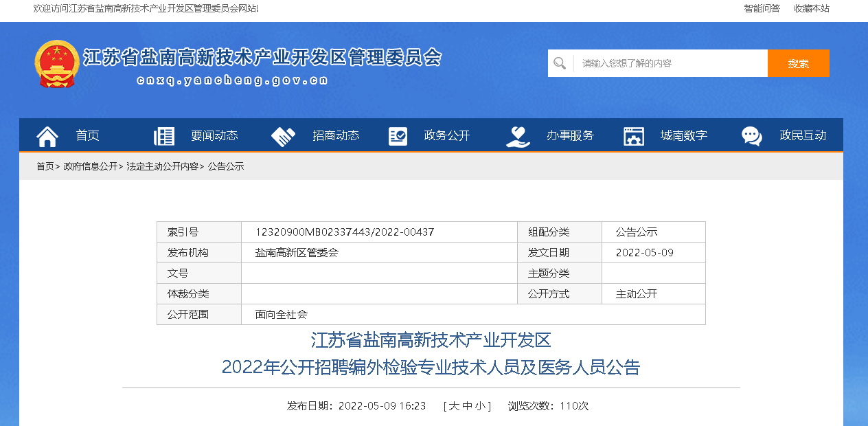The height and width of the screenshot is (426, 868).
Task: Open the 政民互动 navigation item
Action: tap(803, 135)
